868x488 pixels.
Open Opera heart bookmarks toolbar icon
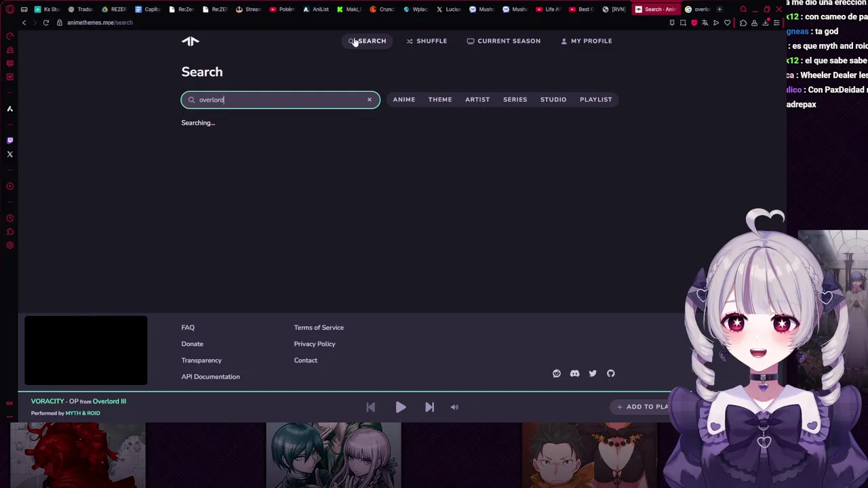(727, 23)
